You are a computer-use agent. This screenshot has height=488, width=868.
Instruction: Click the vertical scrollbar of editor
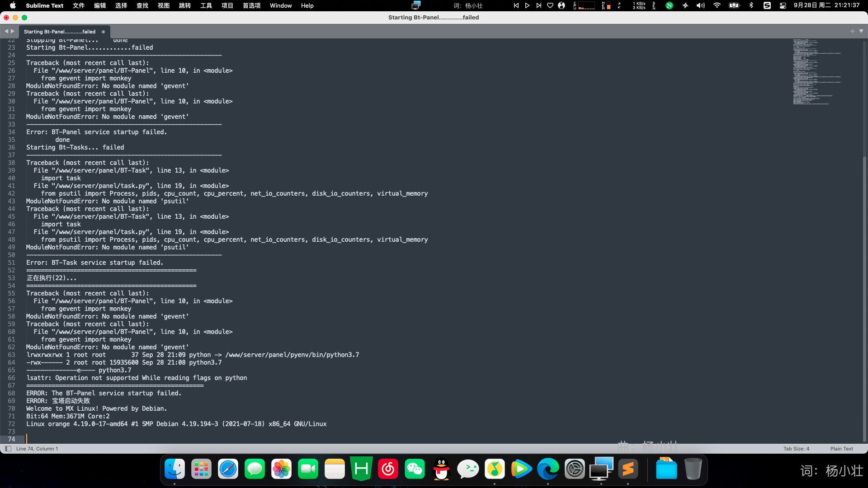coord(864,298)
